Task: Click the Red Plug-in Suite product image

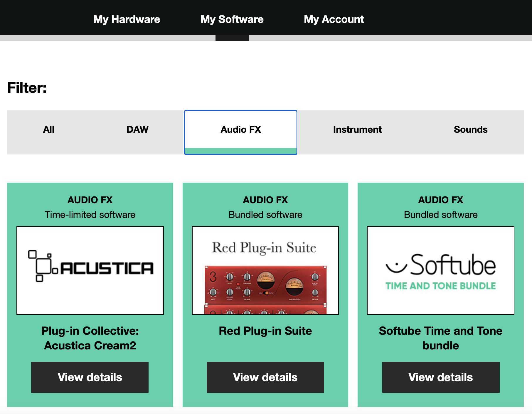Action: (265, 270)
